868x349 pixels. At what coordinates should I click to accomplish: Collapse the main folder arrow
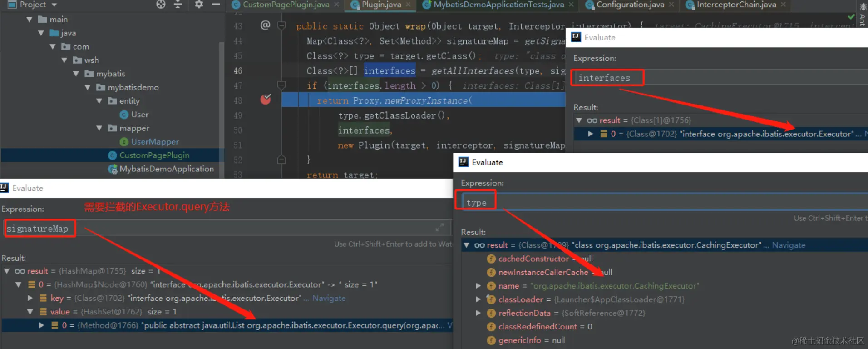click(30, 20)
